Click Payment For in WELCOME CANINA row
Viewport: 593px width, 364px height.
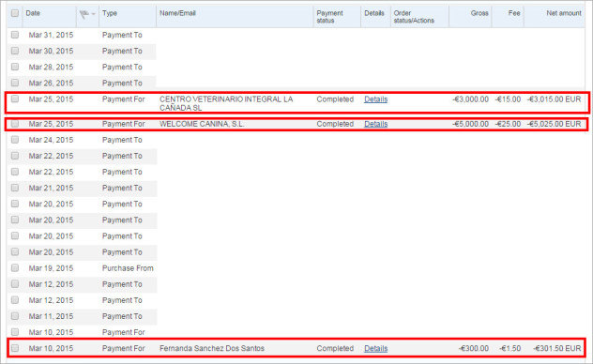[x=123, y=124]
